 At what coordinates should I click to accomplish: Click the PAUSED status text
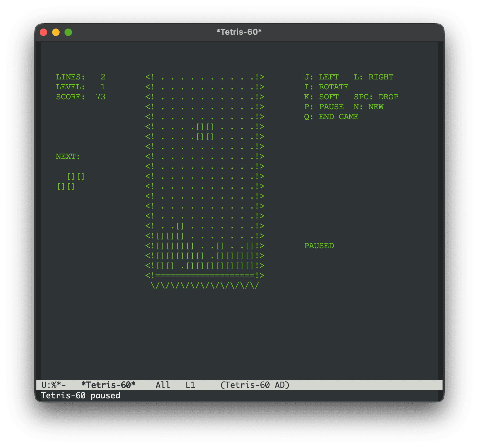319,246
